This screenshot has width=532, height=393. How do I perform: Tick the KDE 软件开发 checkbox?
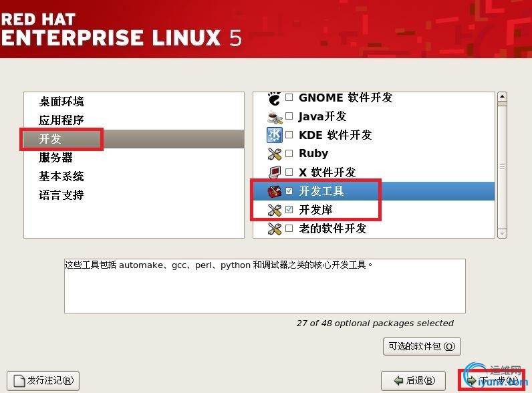click(289, 135)
